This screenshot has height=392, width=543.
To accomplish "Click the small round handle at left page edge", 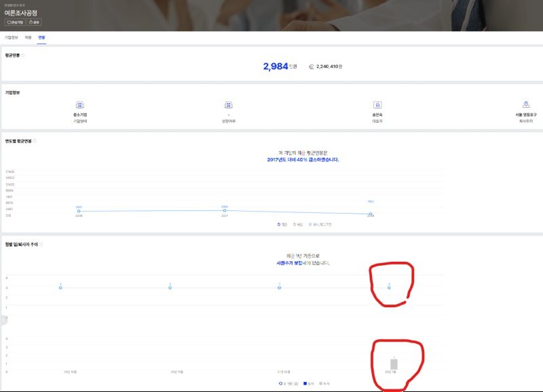I will coord(3,319).
